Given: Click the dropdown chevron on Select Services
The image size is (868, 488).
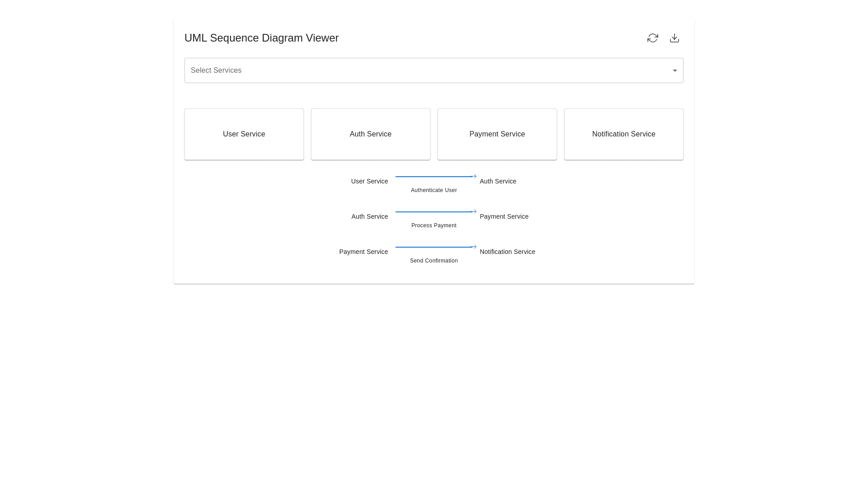Looking at the screenshot, I should tap(675, 70).
